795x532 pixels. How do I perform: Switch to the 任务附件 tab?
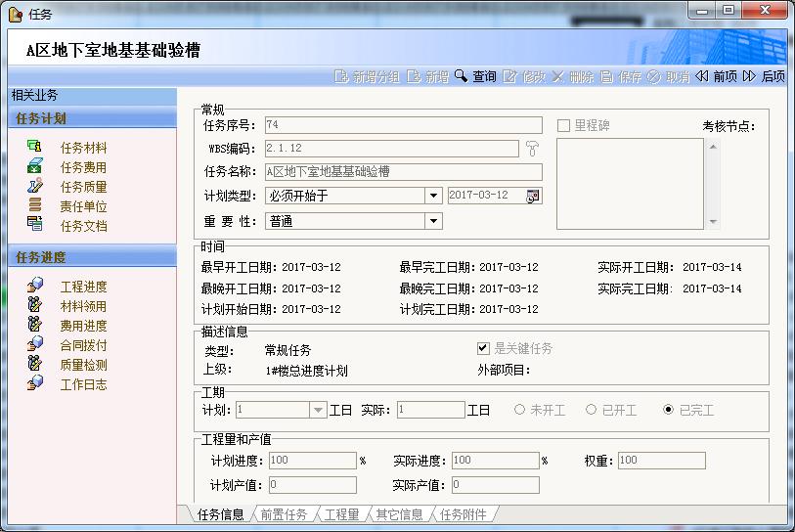(464, 514)
